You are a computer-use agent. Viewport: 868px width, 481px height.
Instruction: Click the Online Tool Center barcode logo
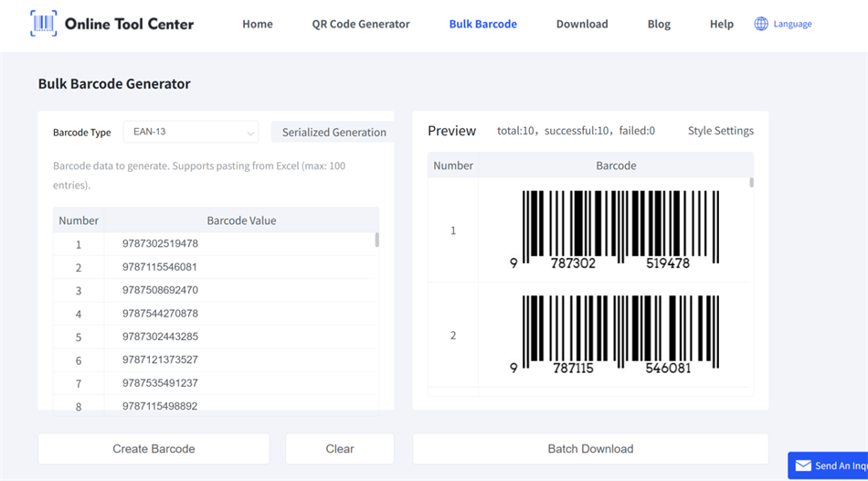pos(43,24)
